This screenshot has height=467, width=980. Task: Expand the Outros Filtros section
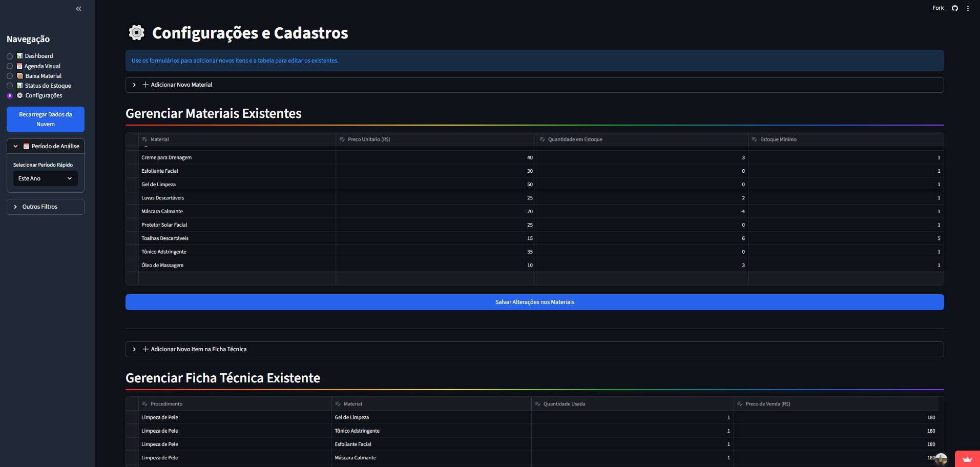45,207
